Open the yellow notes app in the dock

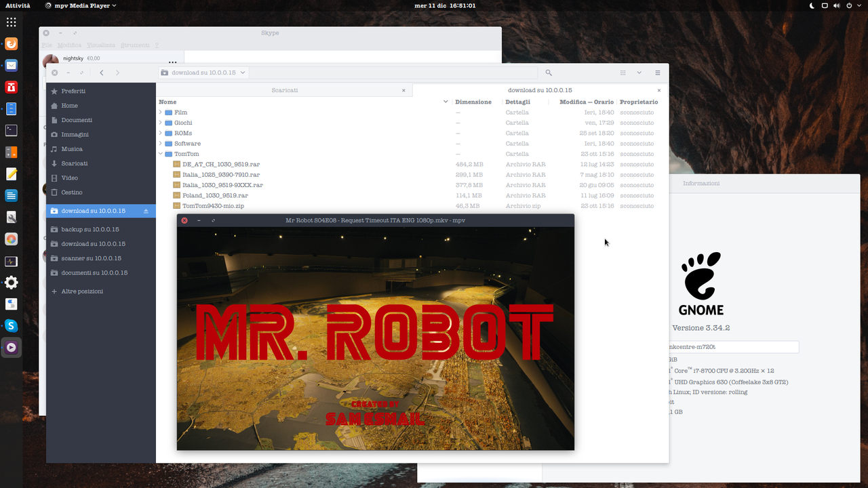pos(11,174)
